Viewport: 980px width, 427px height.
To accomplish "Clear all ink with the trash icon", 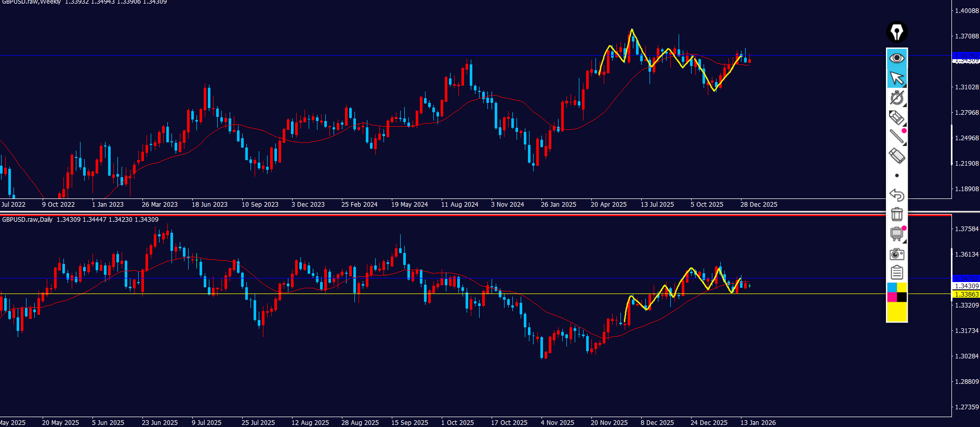I will (x=897, y=214).
